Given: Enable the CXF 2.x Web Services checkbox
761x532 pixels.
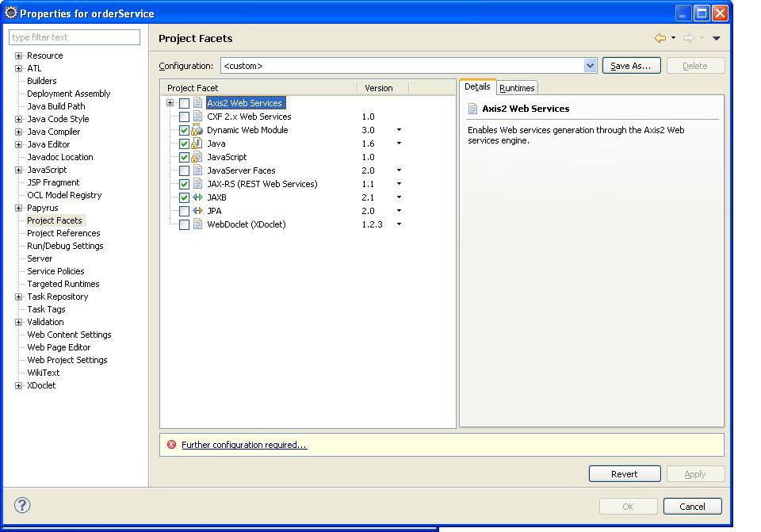Looking at the screenshot, I should pos(184,117).
